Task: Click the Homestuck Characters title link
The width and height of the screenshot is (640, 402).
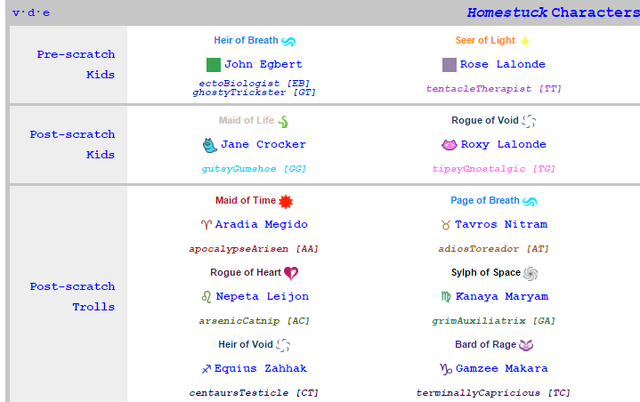Action: click(553, 13)
